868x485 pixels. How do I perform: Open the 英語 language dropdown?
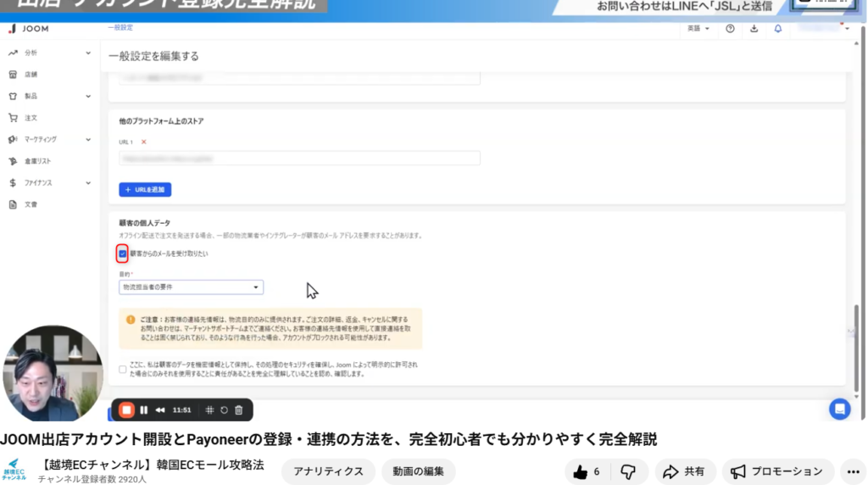(x=698, y=29)
